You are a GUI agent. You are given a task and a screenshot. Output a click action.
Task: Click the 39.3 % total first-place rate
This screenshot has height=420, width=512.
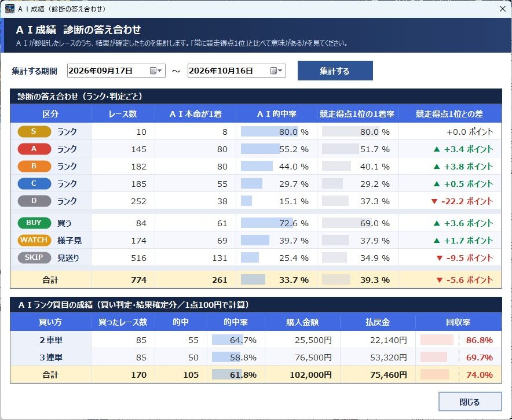375,280
